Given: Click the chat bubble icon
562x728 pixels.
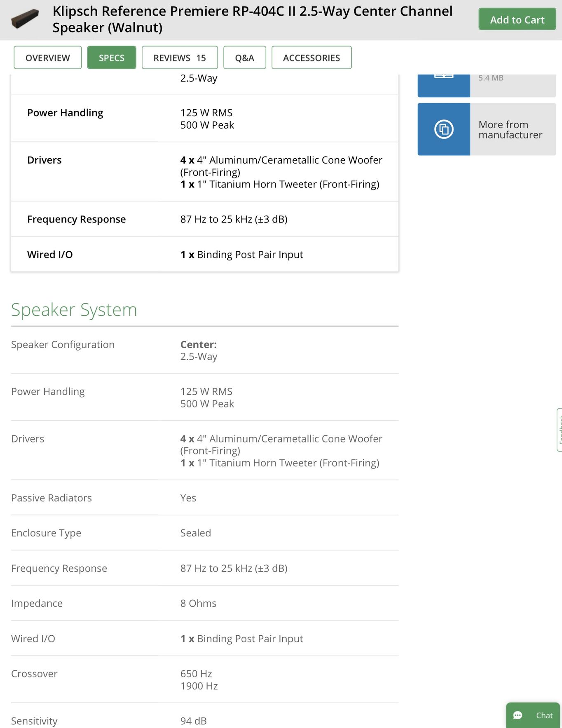Looking at the screenshot, I should pos(518,715).
